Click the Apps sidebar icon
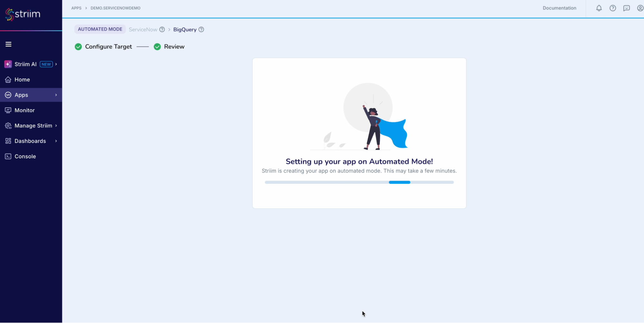Viewport: 644px width, 323px height. [8, 95]
